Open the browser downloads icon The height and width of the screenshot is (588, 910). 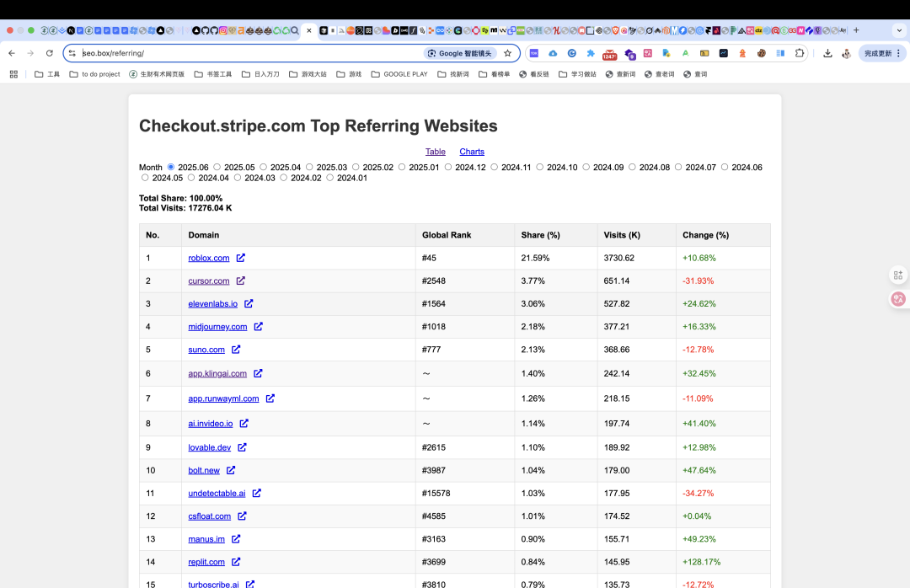tap(827, 53)
